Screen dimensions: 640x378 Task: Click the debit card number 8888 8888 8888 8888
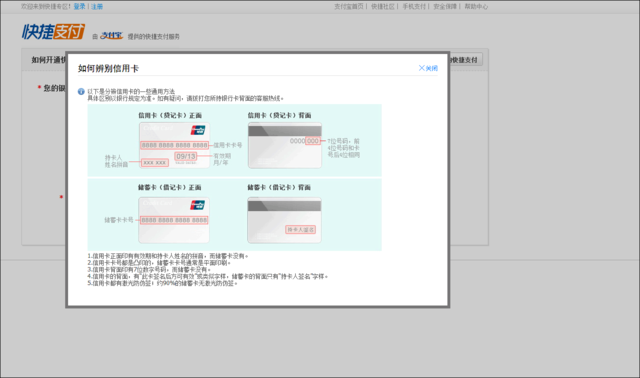(x=174, y=220)
